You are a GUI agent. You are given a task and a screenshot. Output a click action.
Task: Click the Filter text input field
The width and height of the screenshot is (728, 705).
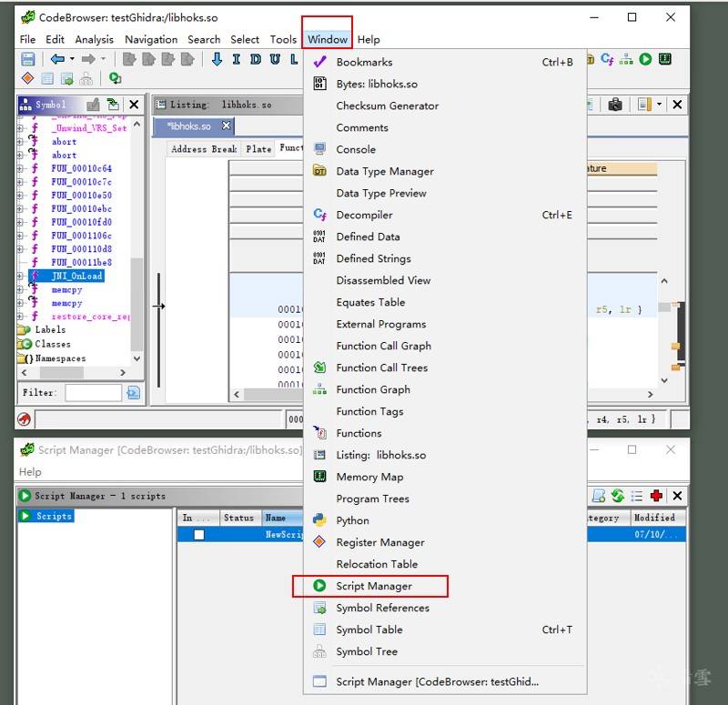(94, 393)
